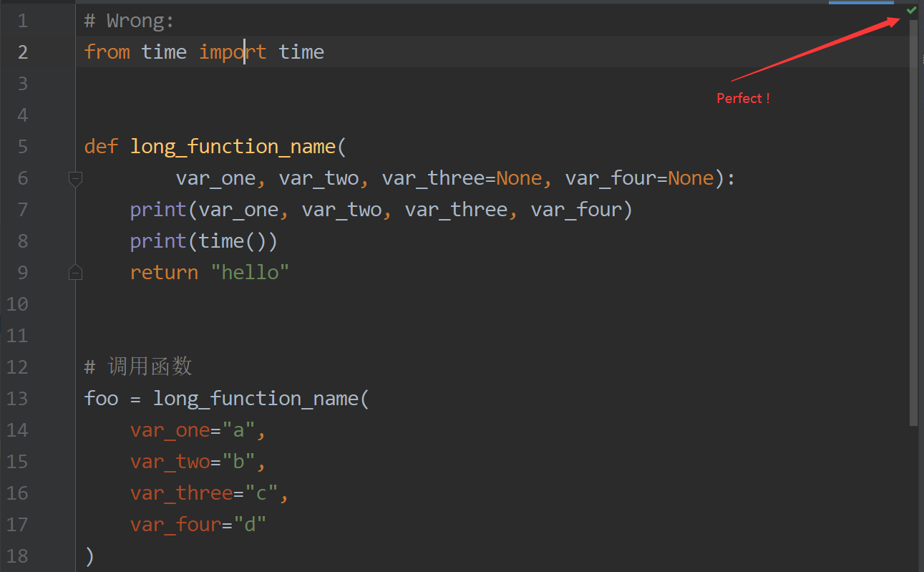Click line number 8 in the gutter
Image resolution: width=924 pixels, height=572 pixels.
pos(23,241)
